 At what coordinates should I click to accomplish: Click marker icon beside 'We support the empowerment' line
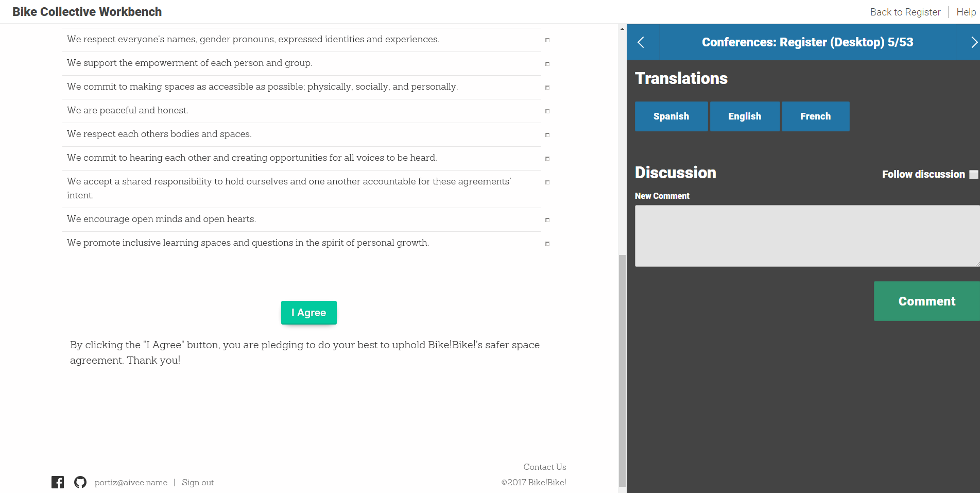(547, 64)
